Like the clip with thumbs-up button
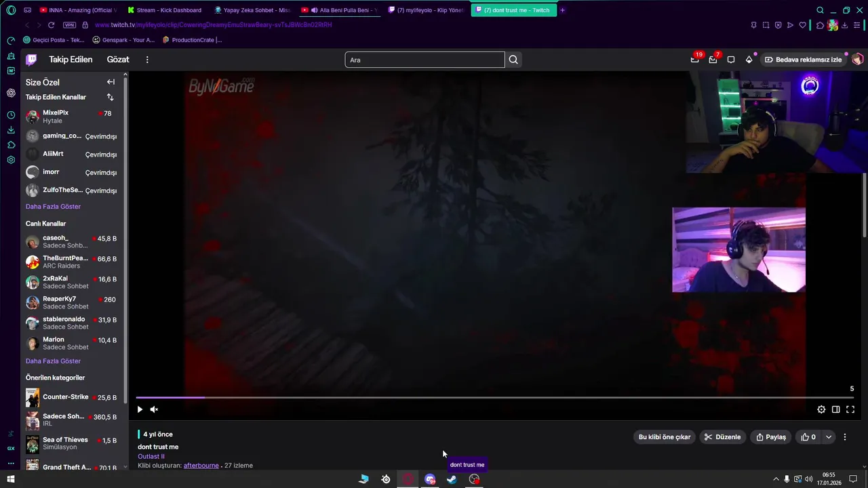The height and width of the screenshot is (488, 868). click(x=808, y=437)
